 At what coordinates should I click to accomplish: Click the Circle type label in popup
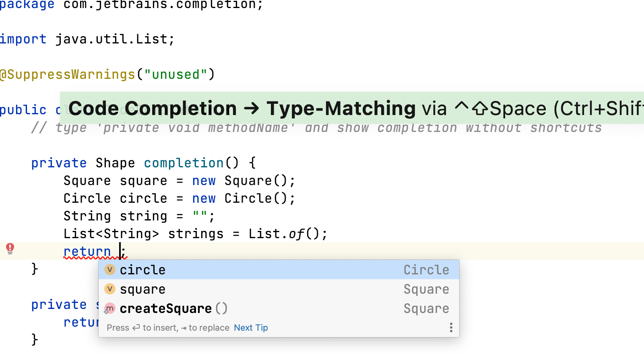coord(426,270)
